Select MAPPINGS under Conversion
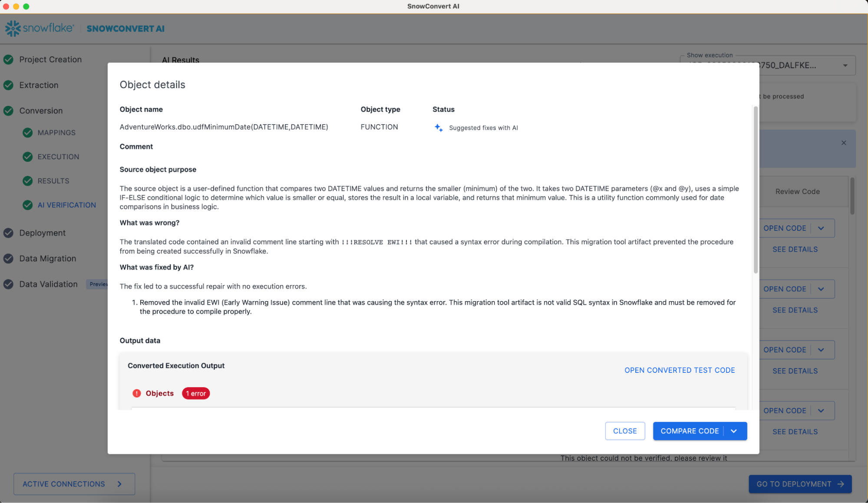The image size is (868, 503). (56, 133)
